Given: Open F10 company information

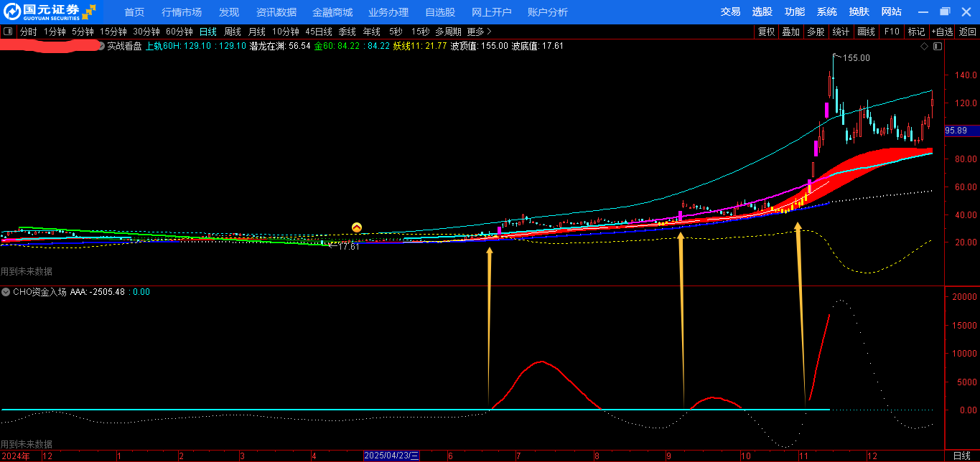Looking at the screenshot, I should (x=892, y=32).
